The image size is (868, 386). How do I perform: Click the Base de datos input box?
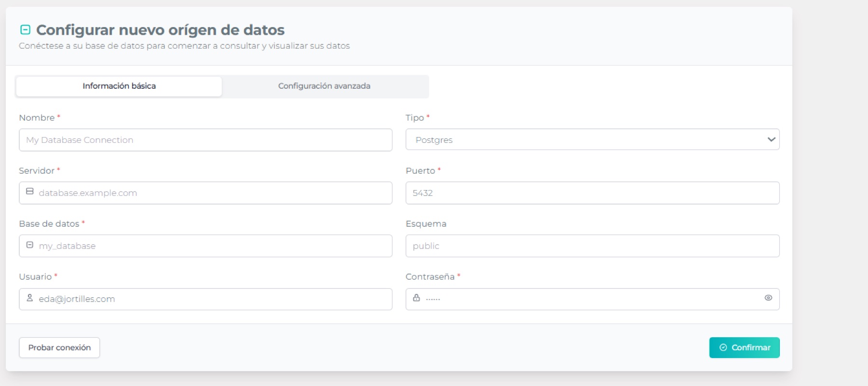[x=212, y=246]
